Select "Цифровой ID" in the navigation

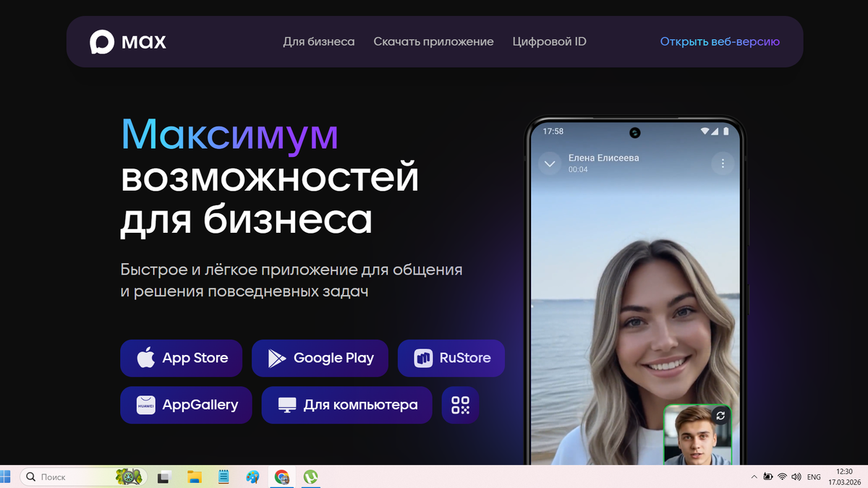[x=549, y=41]
